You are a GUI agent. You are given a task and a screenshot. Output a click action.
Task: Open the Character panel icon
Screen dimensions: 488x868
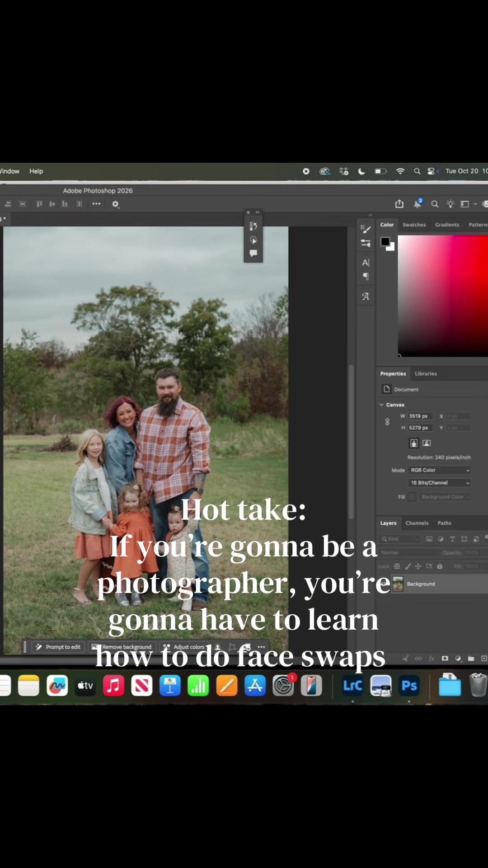pyautogui.click(x=366, y=263)
